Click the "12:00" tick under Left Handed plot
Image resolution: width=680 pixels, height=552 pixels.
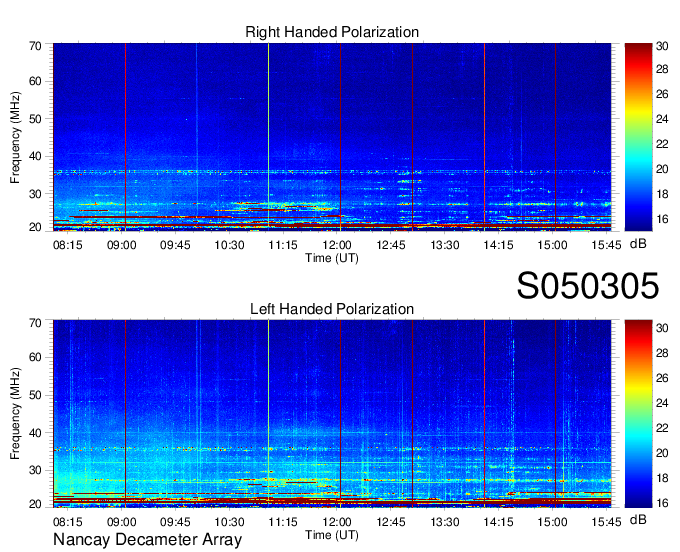(337, 522)
